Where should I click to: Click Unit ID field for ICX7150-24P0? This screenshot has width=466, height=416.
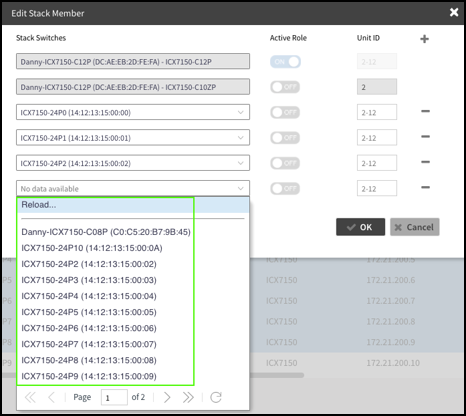tap(377, 112)
